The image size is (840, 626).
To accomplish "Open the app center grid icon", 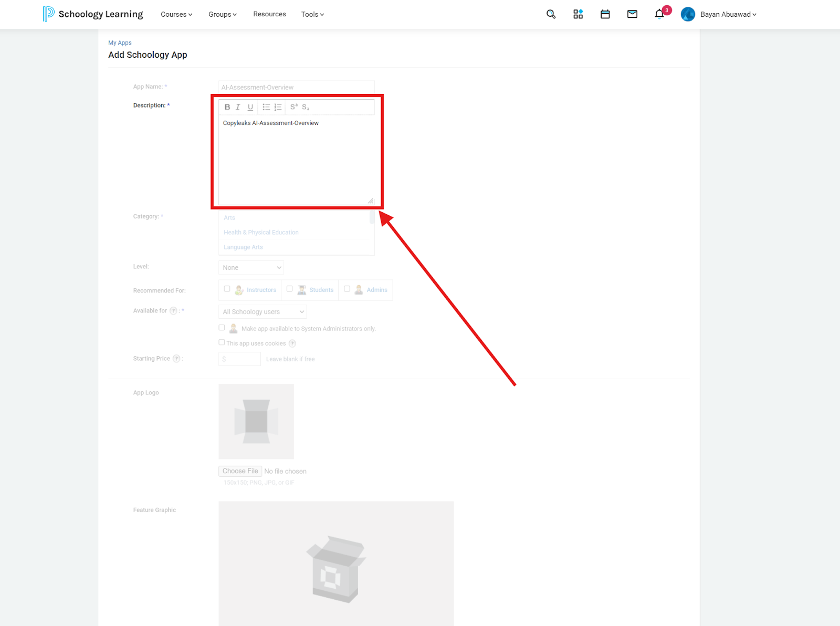I will (578, 14).
